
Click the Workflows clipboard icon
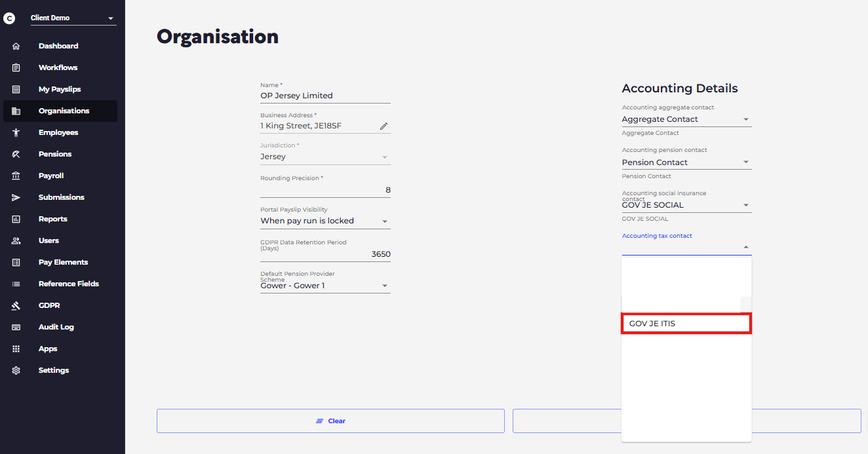tap(16, 67)
